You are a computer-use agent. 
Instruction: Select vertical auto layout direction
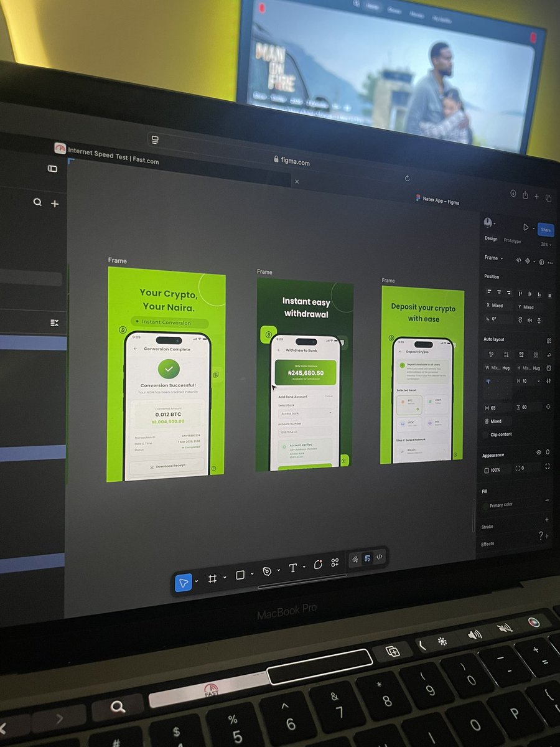506,354
